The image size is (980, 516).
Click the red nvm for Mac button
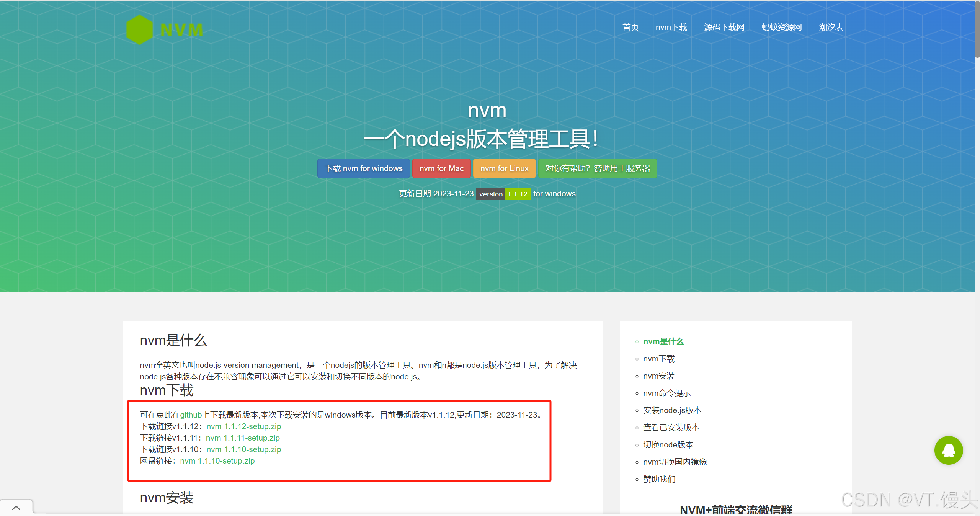point(441,168)
